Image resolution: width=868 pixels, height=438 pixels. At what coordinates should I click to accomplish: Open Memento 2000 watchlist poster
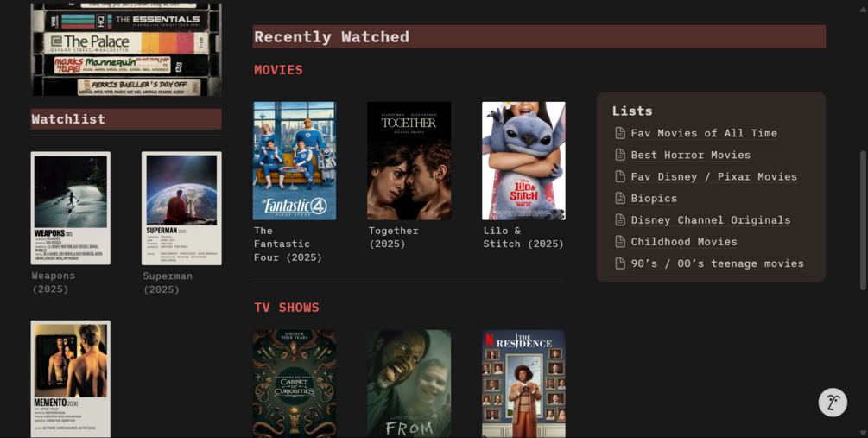point(70,379)
